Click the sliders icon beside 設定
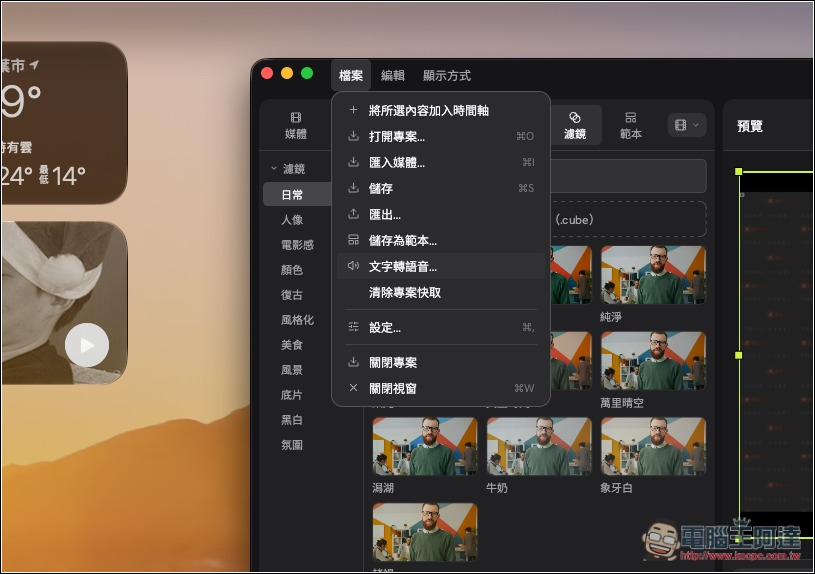The width and height of the screenshot is (815, 574). (353, 327)
